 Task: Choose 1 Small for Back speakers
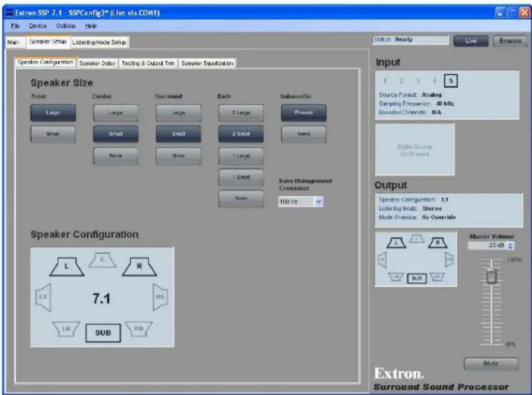click(x=241, y=177)
